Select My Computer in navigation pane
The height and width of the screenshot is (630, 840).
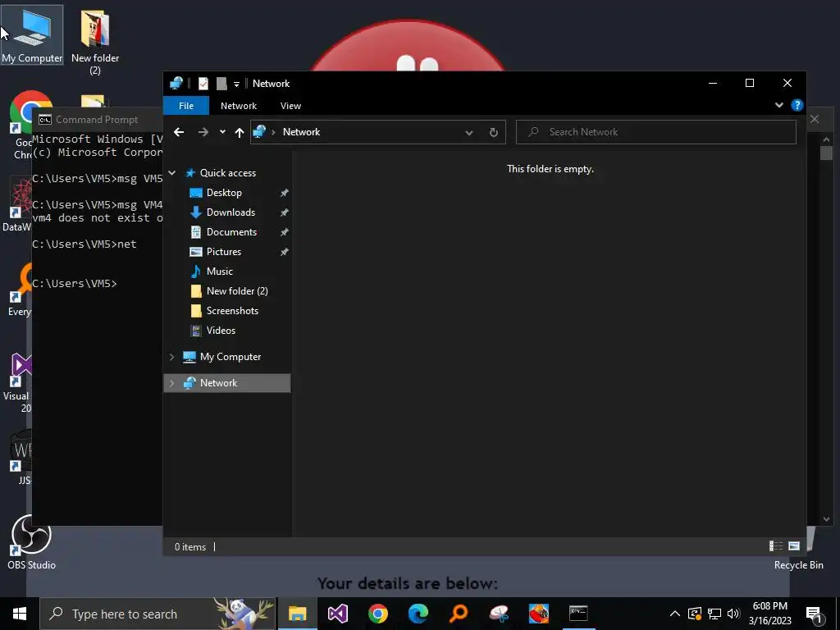tap(231, 357)
